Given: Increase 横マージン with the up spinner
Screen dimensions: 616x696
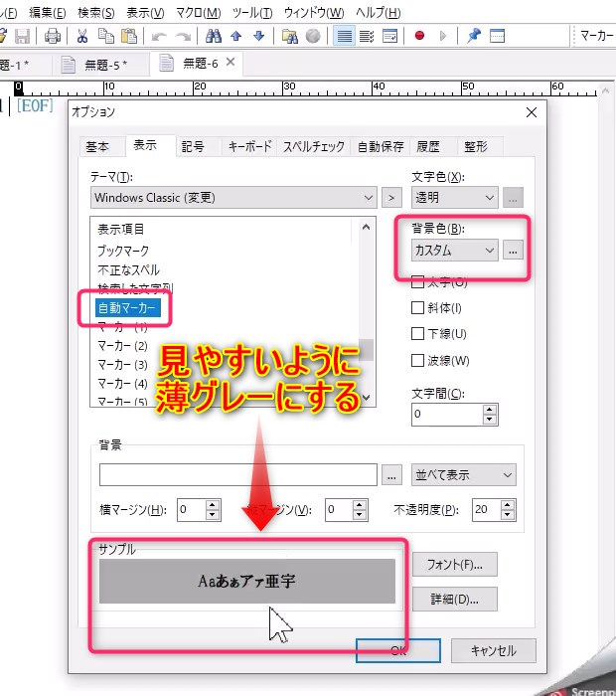Looking at the screenshot, I should click(x=213, y=505).
